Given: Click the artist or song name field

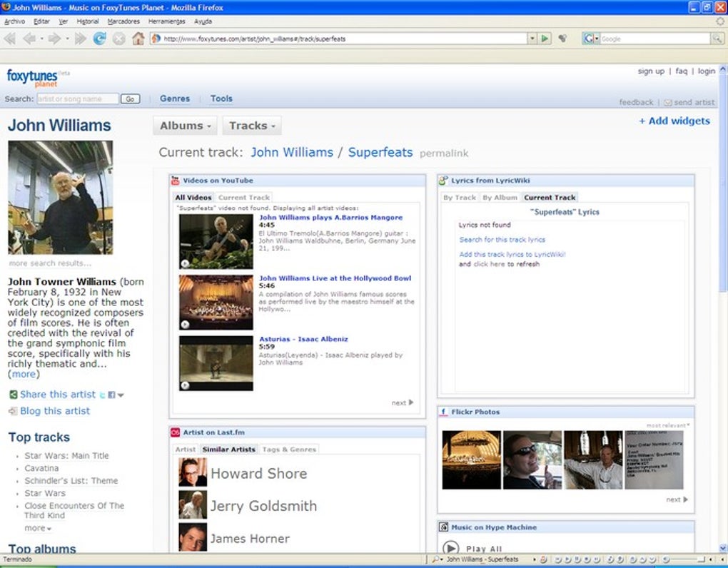Looking at the screenshot, I should (x=78, y=99).
